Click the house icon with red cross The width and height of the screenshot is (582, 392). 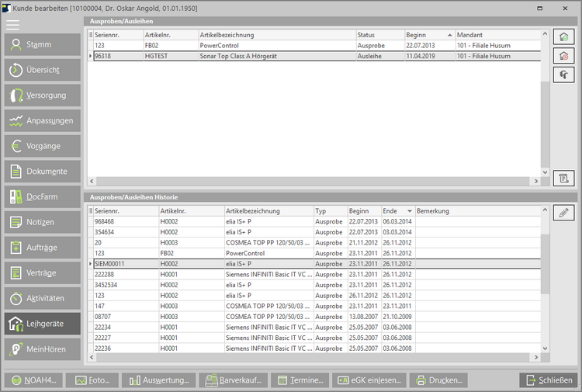click(x=563, y=55)
